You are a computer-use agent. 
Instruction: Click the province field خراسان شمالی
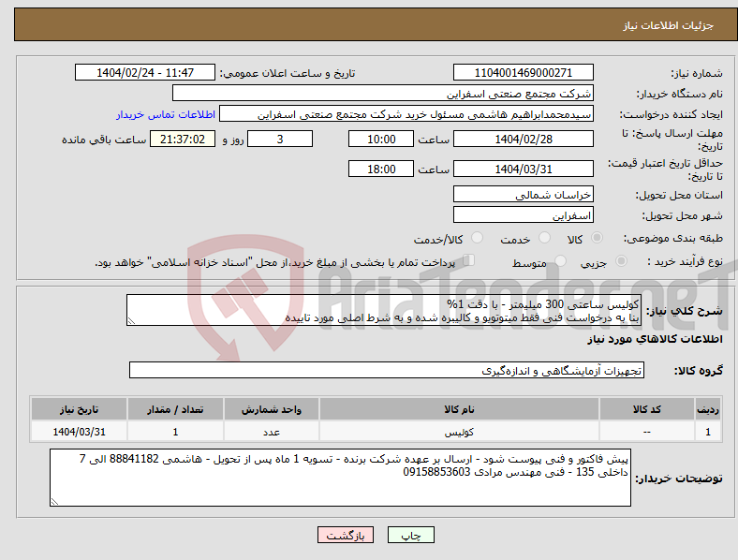coord(523,195)
